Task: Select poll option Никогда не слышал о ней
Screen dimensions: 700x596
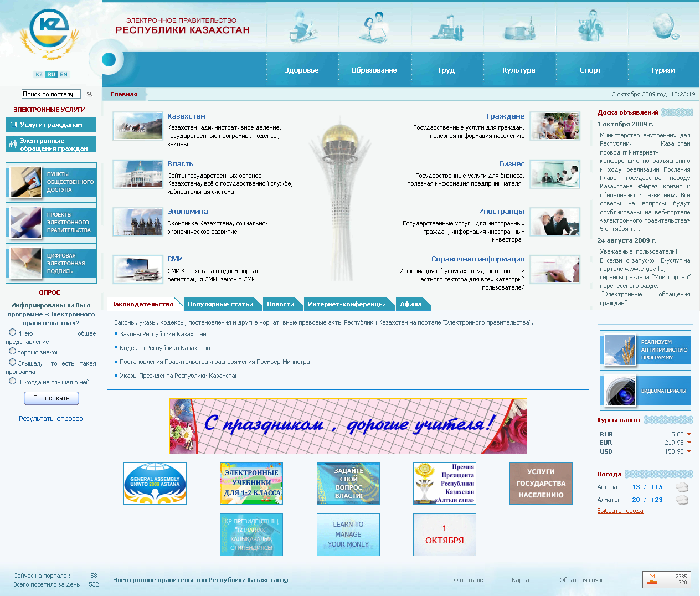Action: point(12,381)
